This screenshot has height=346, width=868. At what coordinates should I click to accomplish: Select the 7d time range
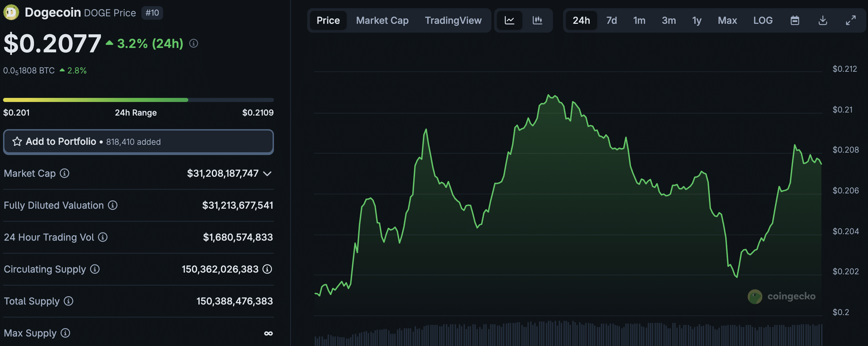pos(611,20)
